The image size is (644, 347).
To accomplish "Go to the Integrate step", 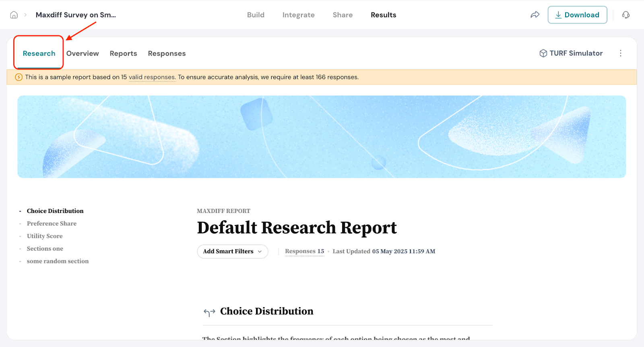I will pyautogui.click(x=298, y=15).
